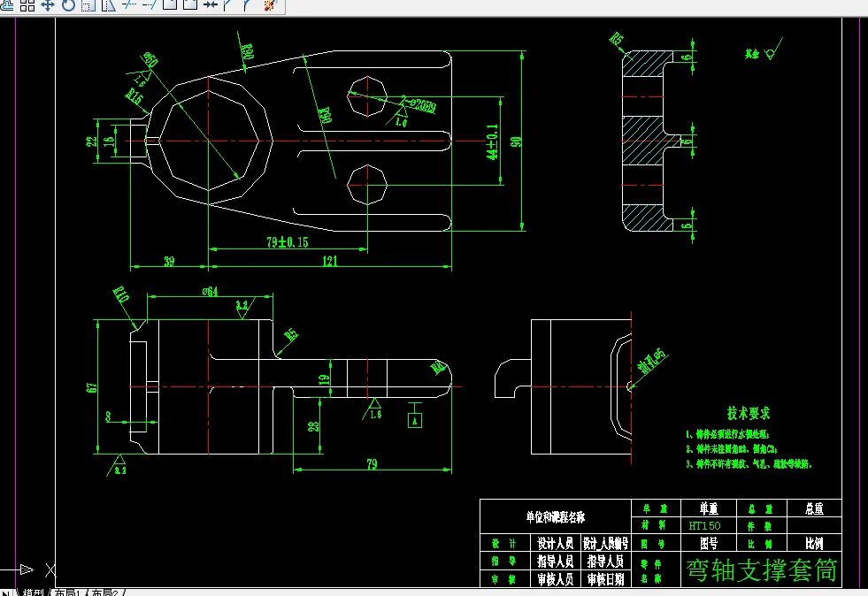Select the datum A box symbol
Viewport: 868px width, 596px height.
415,421
